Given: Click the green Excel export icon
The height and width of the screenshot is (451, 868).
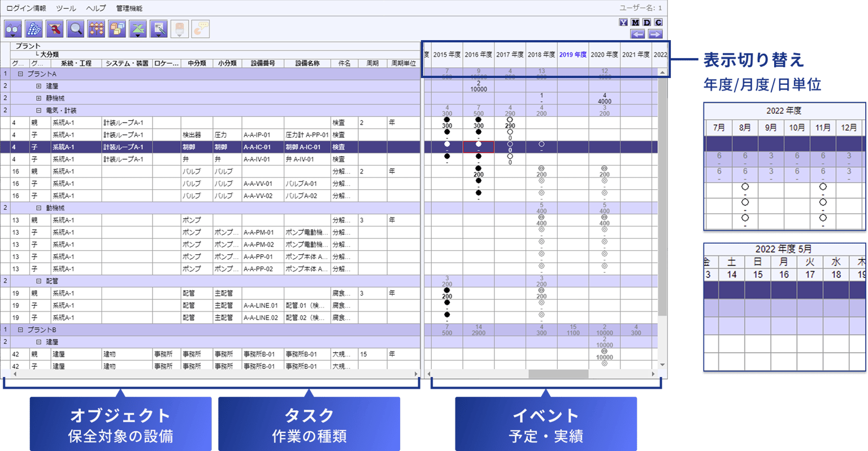Looking at the screenshot, I should click(x=138, y=29).
